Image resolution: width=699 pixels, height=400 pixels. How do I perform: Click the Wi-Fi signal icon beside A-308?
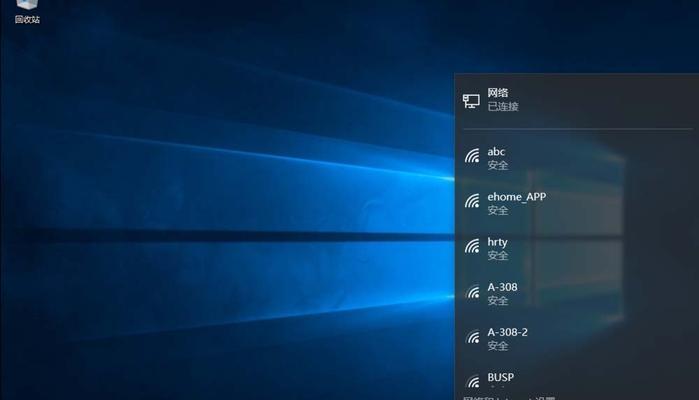[x=472, y=292]
